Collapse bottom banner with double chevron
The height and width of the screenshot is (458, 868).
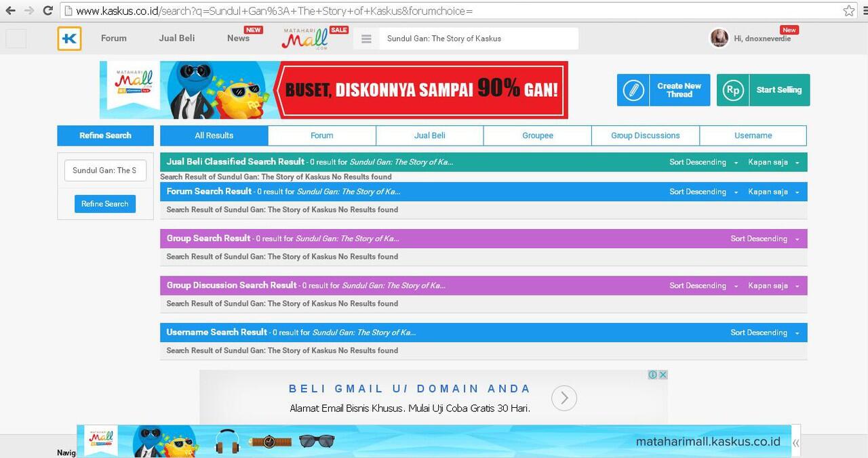point(796,442)
